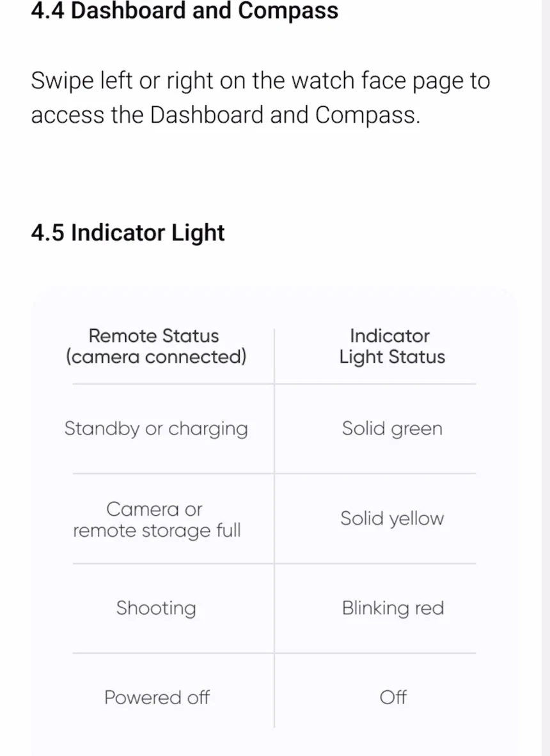Click the "Solid yellow" status cell
Image resolution: width=550 pixels, height=756 pixels.
pyautogui.click(x=391, y=518)
